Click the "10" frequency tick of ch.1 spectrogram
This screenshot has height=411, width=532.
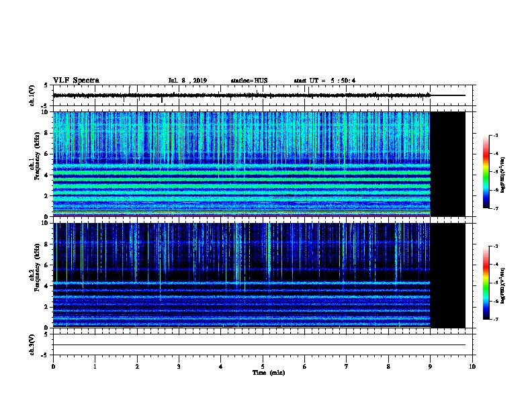pyautogui.click(x=45, y=112)
